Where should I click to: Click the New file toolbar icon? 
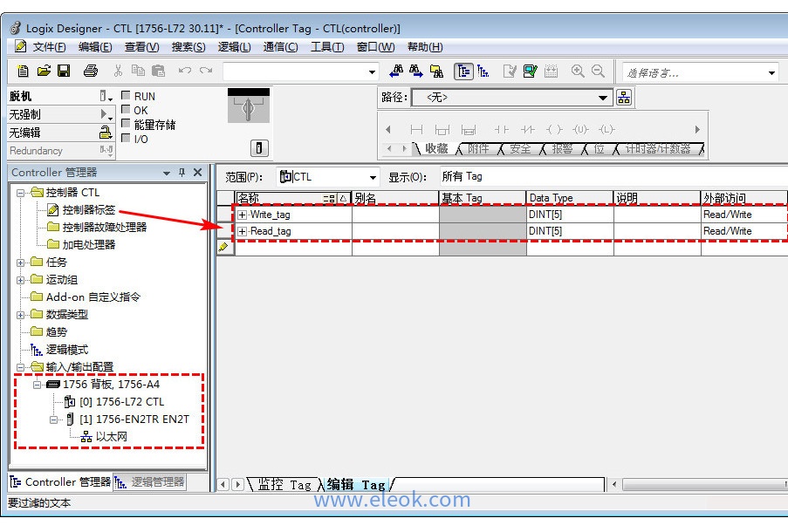tap(24, 72)
